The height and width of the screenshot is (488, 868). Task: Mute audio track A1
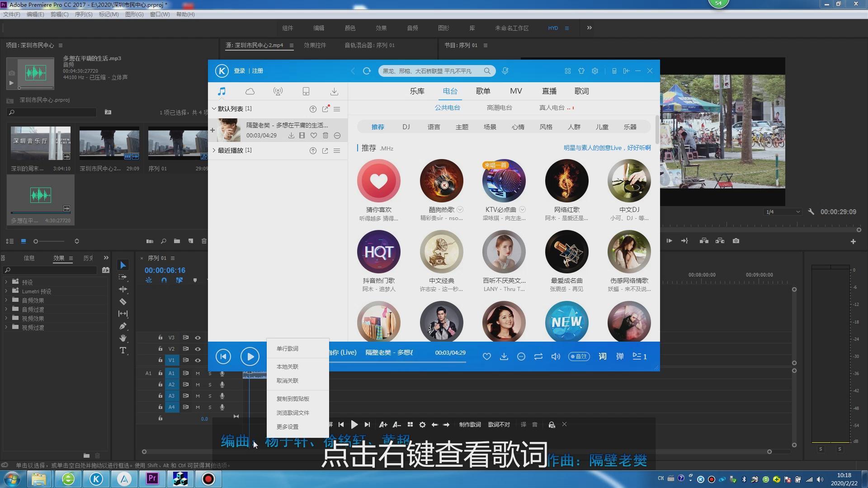click(198, 373)
